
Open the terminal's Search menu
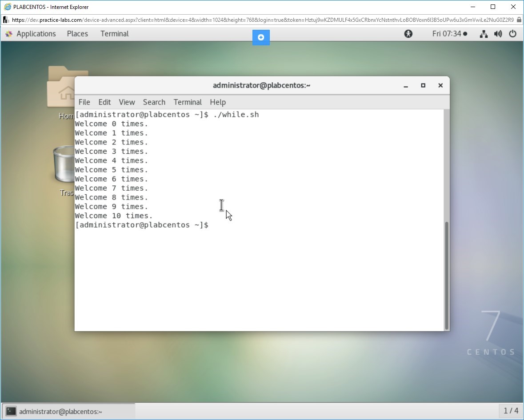click(154, 102)
